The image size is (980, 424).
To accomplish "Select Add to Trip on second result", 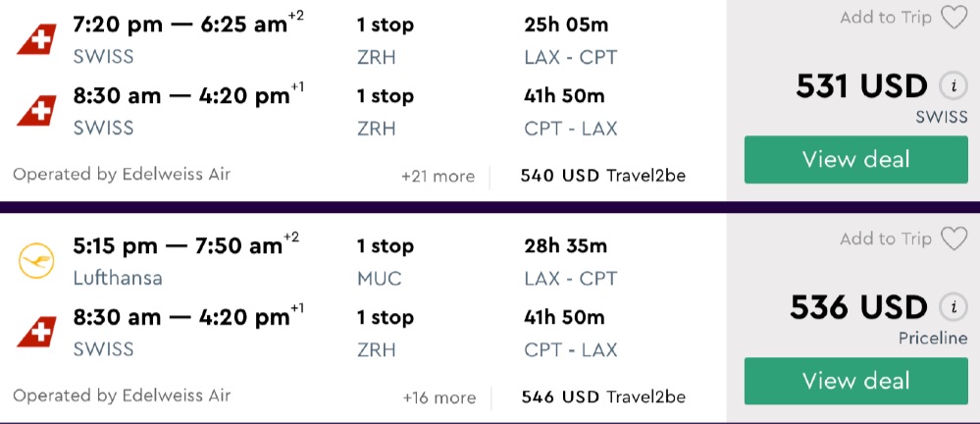I will [x=886, y=238].
